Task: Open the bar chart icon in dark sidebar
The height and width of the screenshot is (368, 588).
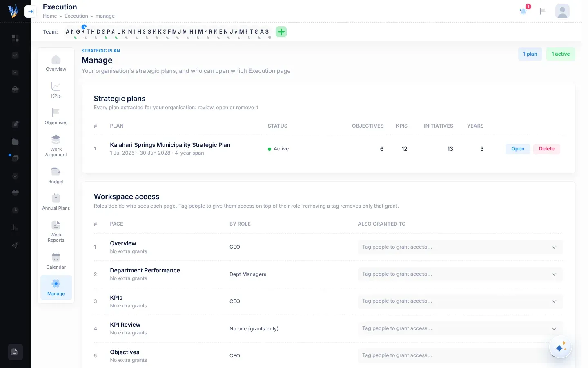Action: pos(15,227)
